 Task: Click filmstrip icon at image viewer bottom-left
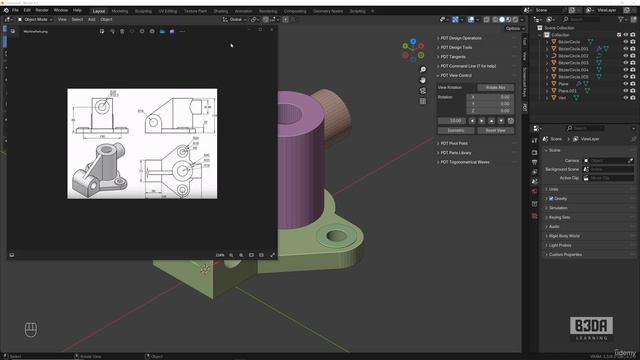[x=12, y=255]
